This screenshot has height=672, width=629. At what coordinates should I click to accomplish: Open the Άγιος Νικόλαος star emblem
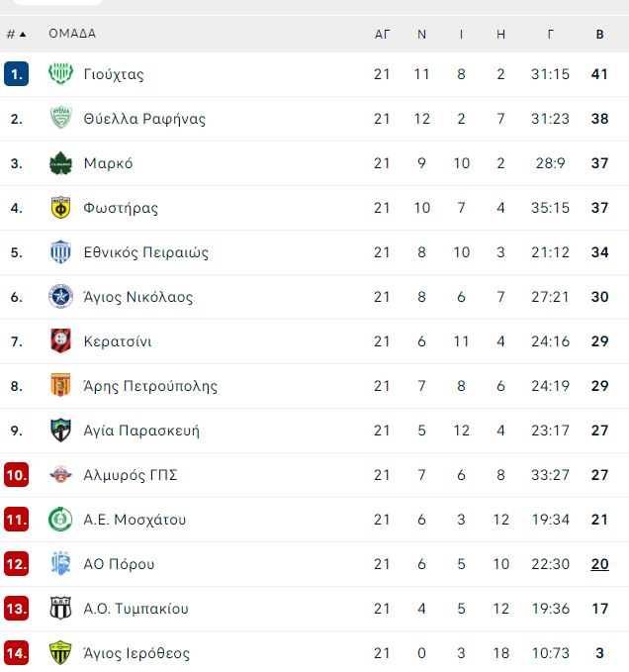60,297
